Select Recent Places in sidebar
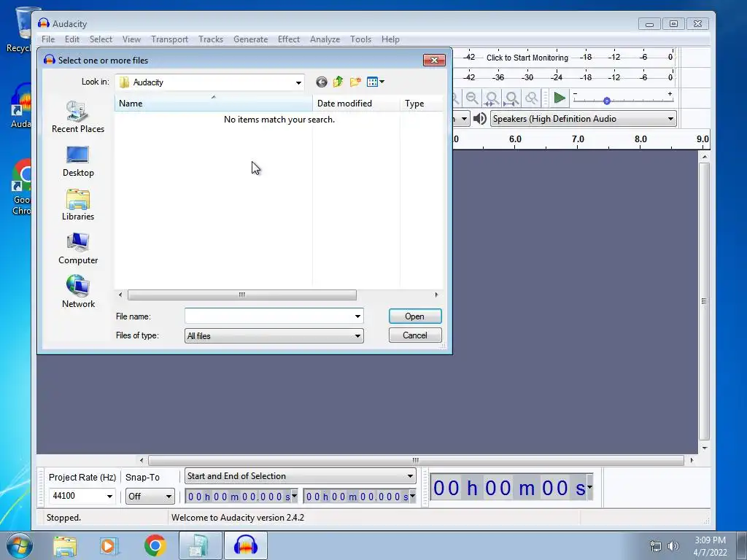 pos(78,117)
